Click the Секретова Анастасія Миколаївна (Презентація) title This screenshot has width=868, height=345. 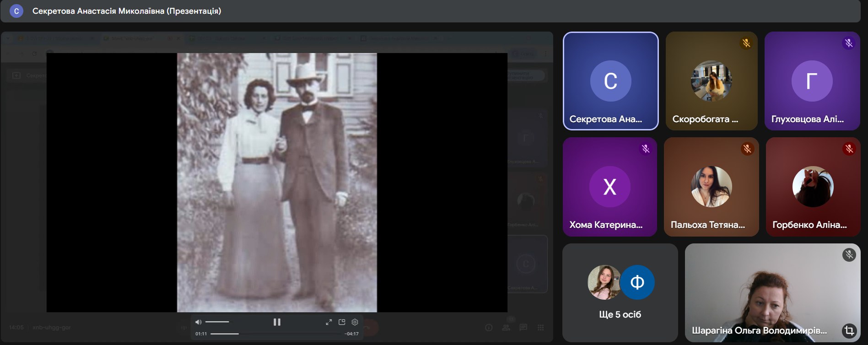coord(127,11)
